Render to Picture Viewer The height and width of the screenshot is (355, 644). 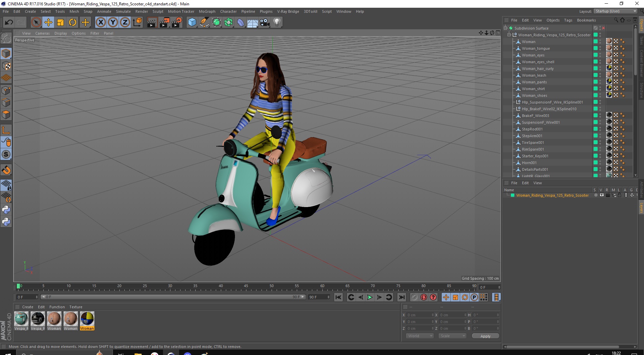coord(164,23)
